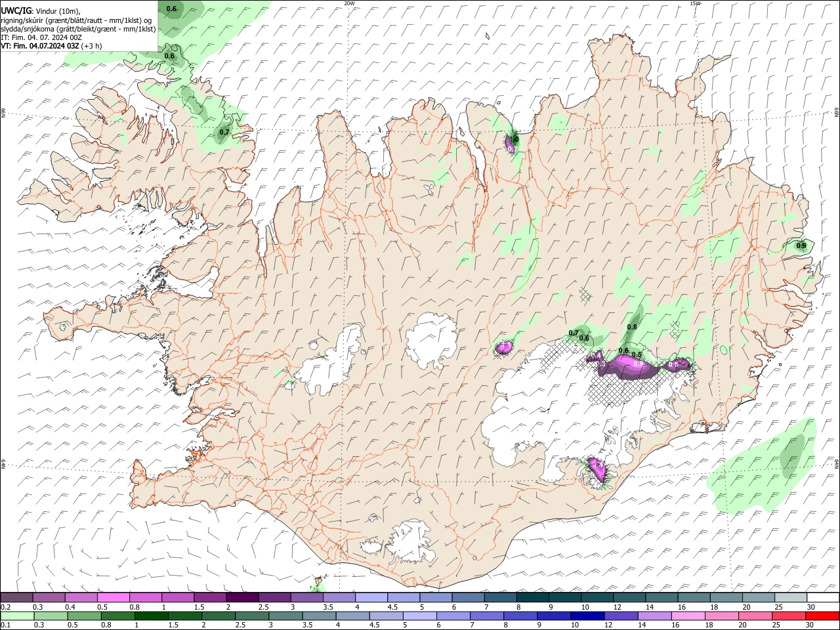The width and height of the screenshot is (840, 630).
Task: Click the '12' label of the sleet/snow scale
Action: click(617, 607)
